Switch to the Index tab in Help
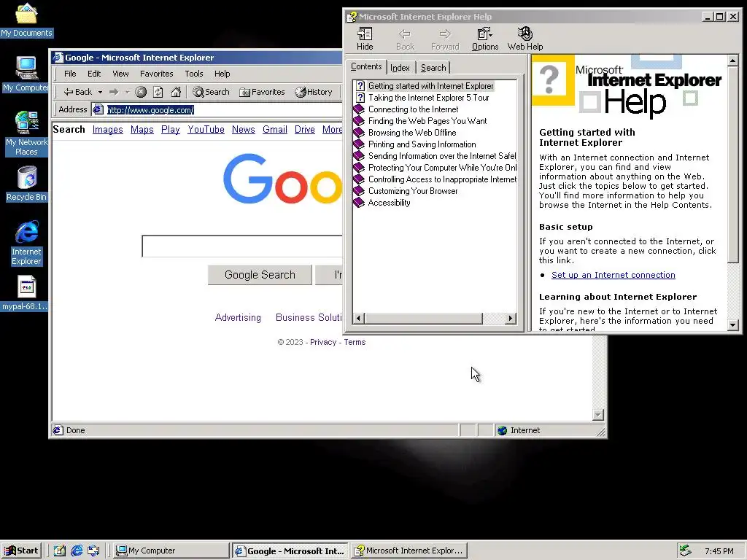The image size is (747, 560). coord(400,68)
